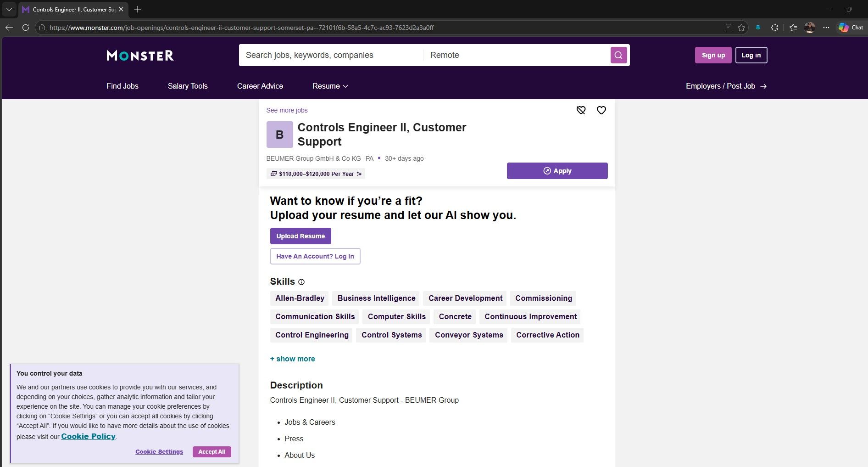Click the magenta search magnifier button
The height and width of the screenshot is (467, 868).
pos(618,55)
